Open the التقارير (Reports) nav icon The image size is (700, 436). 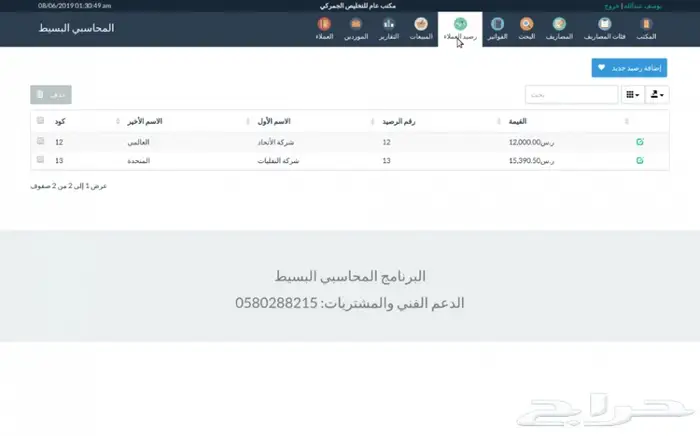389,29
